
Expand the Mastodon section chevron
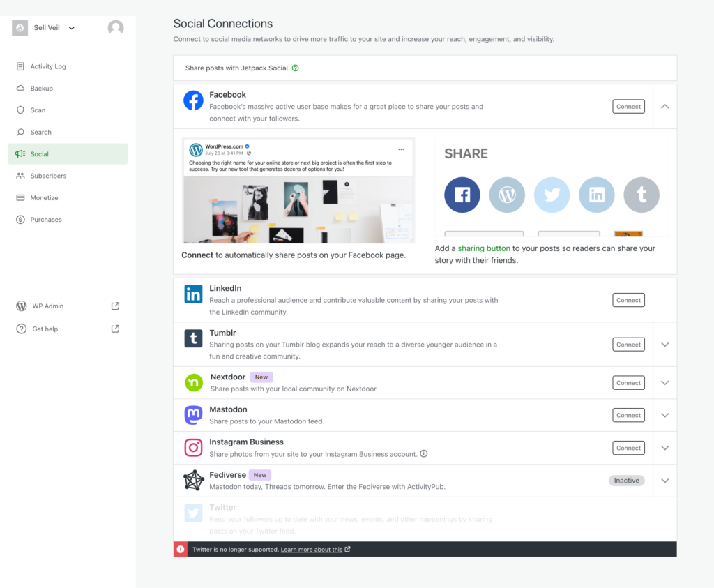point(664,415)
